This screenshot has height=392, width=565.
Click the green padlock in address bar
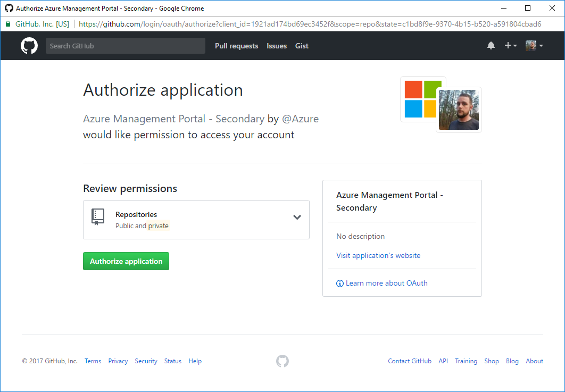tap(8, 24)
